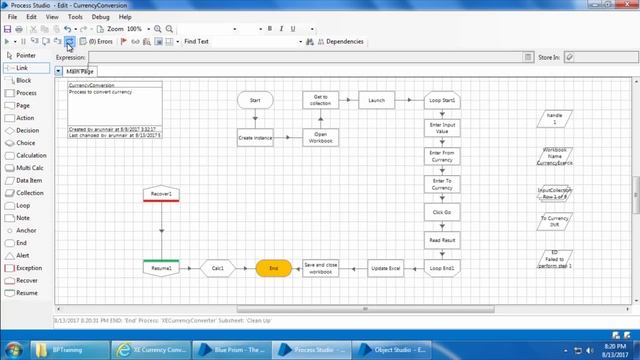640x360 pixels.
Task: Click into the Expression input field
Action: click(x=305, y=57)
